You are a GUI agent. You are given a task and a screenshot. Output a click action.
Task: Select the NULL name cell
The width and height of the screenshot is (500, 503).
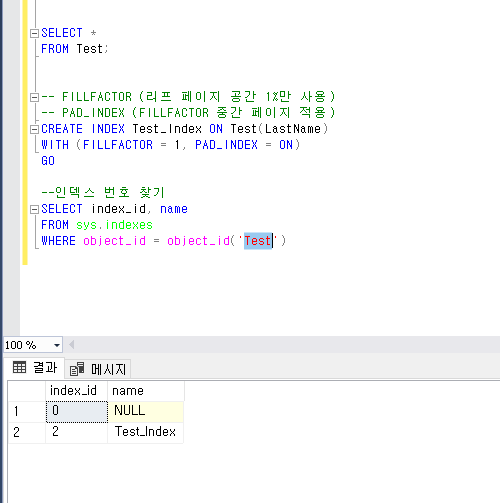[146, 412]
